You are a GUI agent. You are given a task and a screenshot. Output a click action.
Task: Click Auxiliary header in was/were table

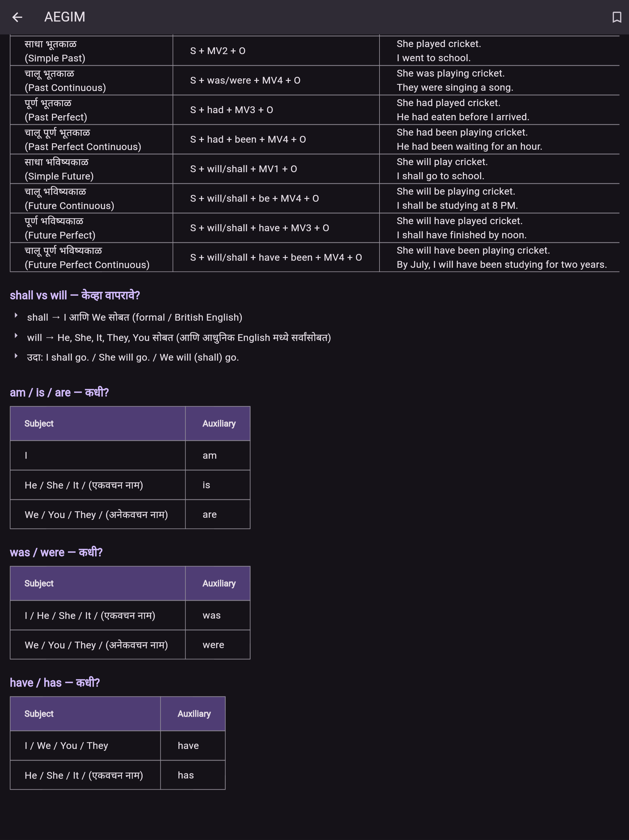click(218, 583)
